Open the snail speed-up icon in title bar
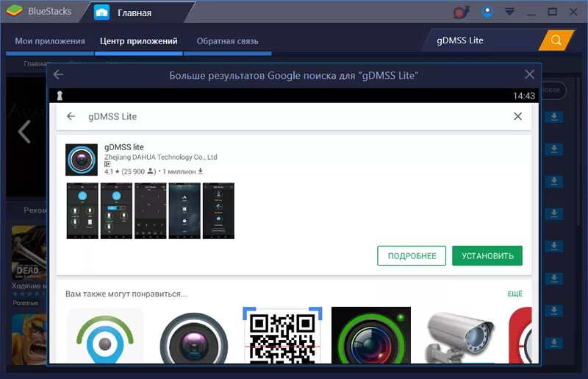This screenshot has width=588, height=379. [x=461, y=12]
